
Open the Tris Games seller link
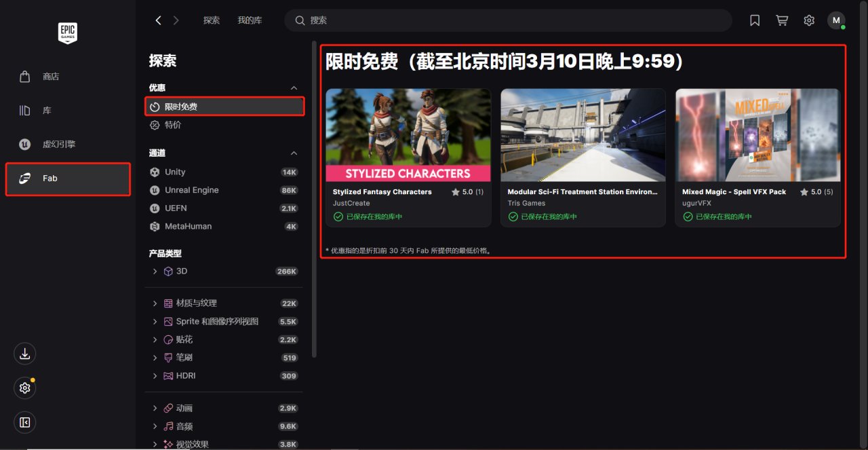click(x=526, y=204)
